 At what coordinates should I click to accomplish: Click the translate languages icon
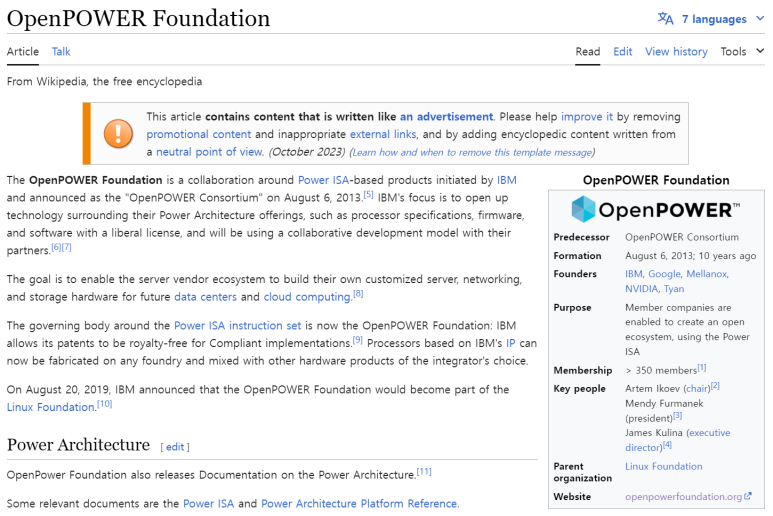[x=666, y=19]
